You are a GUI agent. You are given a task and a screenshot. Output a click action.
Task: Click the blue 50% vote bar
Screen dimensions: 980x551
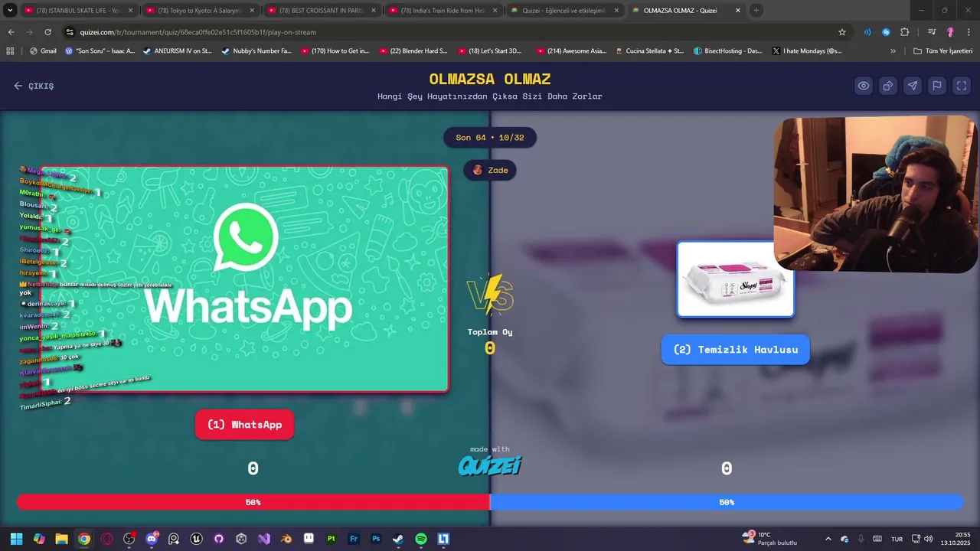(727, 502)
